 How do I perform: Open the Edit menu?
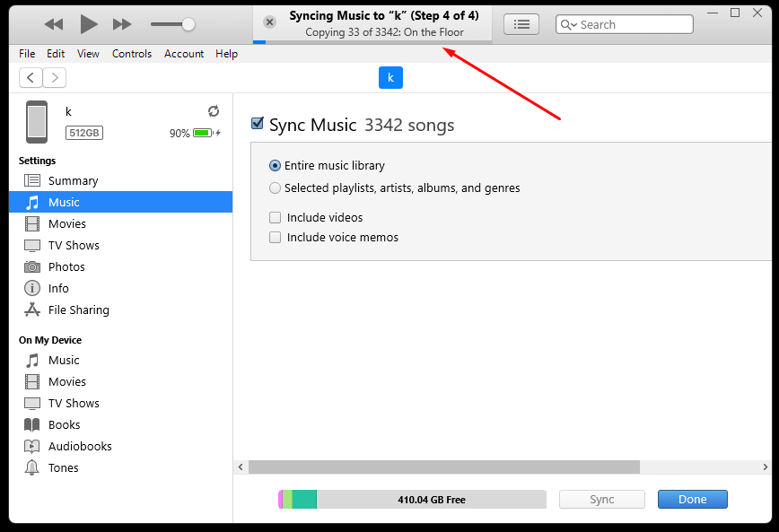(x=56, y=54)
